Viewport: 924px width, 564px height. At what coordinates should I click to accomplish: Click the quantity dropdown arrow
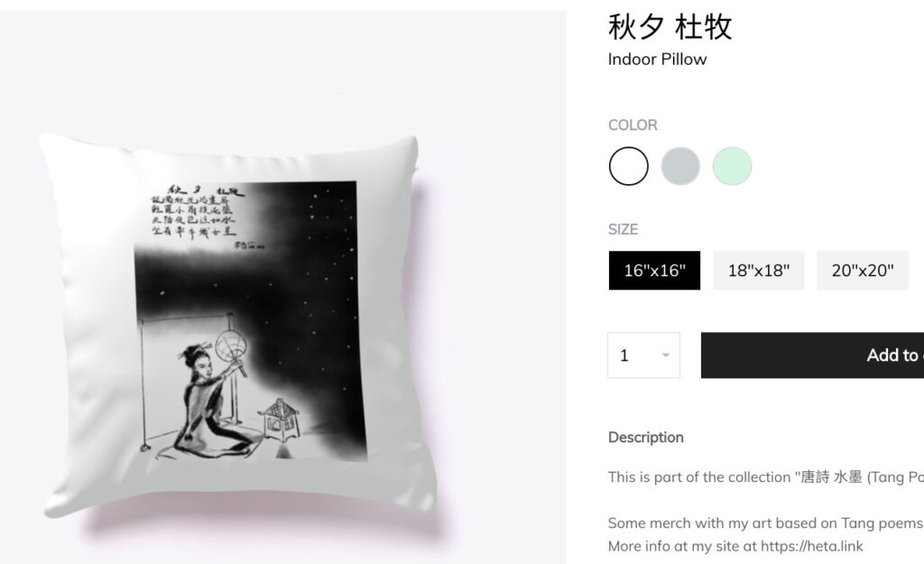click(665, 356)
